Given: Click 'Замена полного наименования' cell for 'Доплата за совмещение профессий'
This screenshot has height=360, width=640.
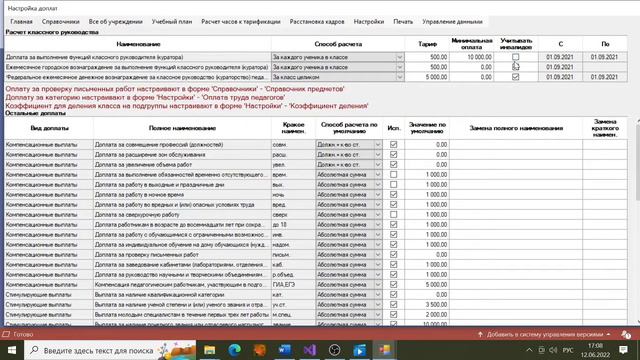Looking at the screenshot, I should [516, 144].
